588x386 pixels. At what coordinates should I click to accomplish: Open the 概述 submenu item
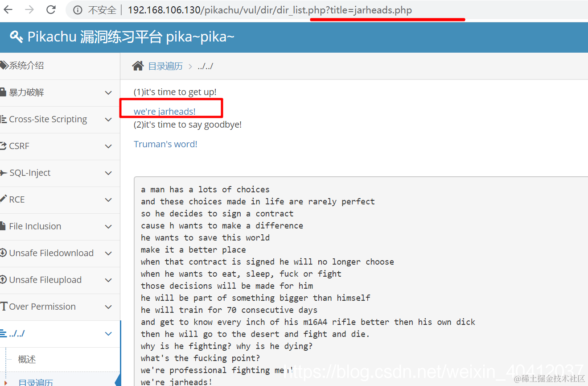[27, 359]
